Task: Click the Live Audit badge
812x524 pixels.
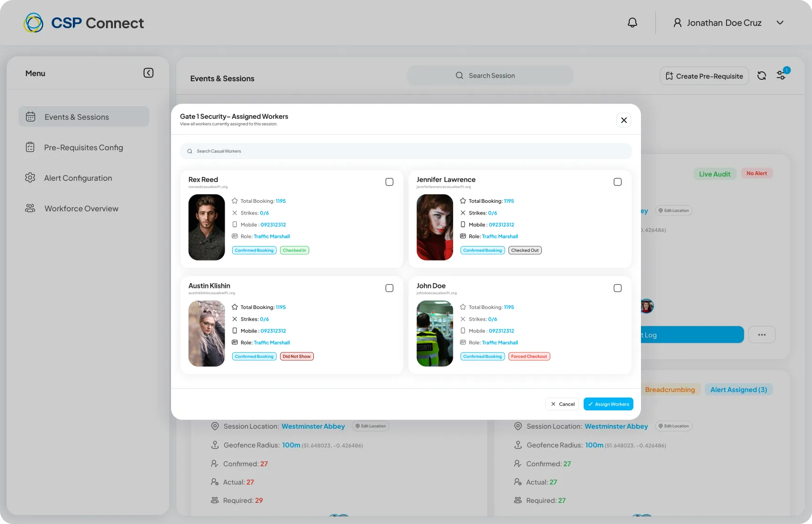Action: tap(715, 174)
